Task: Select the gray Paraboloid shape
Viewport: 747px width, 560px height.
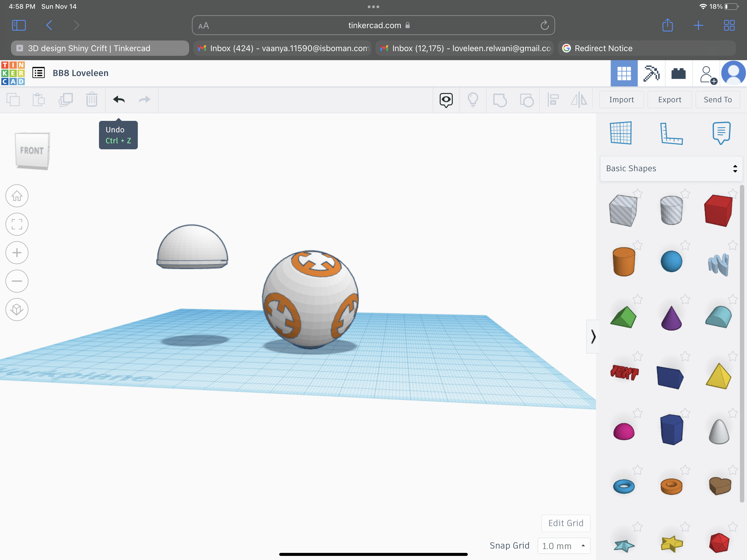Action: point(719,431)
